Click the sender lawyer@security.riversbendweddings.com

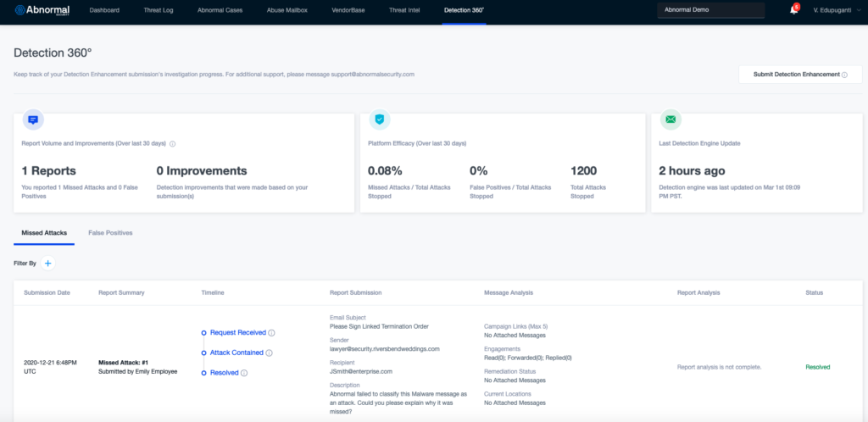click(385, 349)
